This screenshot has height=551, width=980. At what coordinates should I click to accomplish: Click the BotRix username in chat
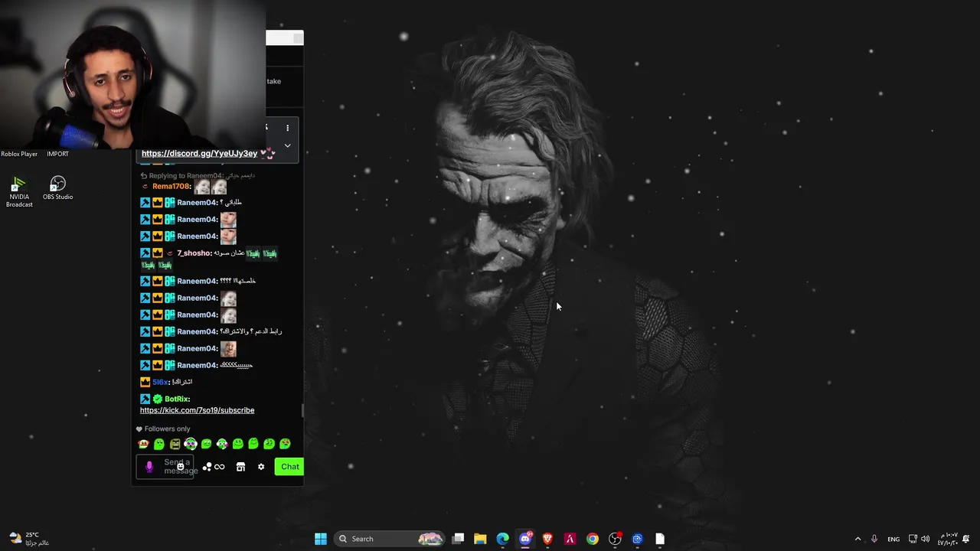(177, 399)
